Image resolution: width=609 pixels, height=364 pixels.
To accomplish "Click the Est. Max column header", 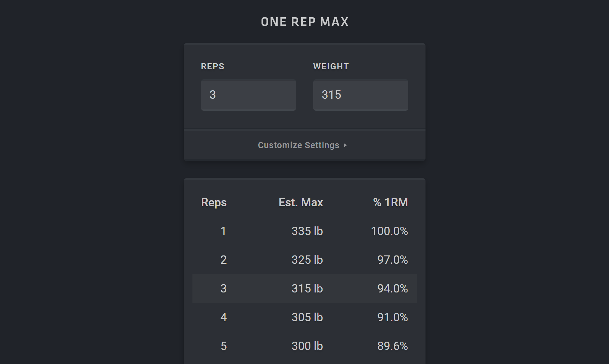I will [301, 202].
